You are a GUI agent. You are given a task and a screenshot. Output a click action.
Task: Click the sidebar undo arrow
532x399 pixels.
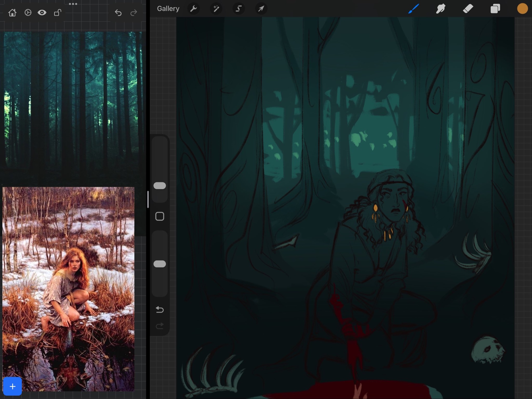click(160, 309)
